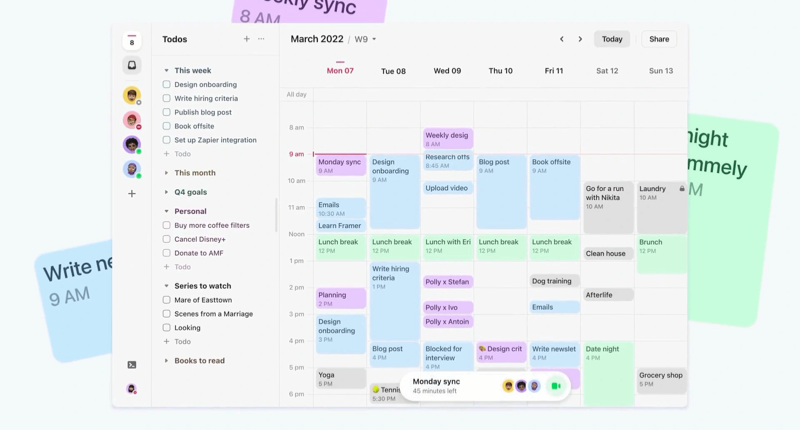
Task: Open the Grocery shop event on Sunday
Action: 662,381
